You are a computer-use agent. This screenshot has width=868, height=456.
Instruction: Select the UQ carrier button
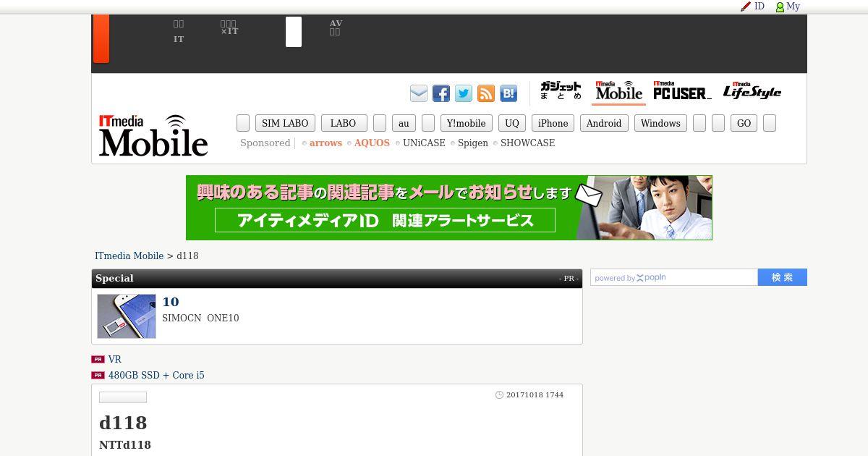[x=512, y=123]
